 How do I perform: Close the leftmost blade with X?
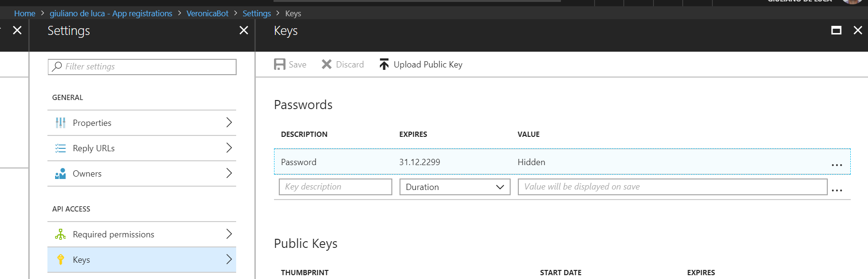point(17,30)
